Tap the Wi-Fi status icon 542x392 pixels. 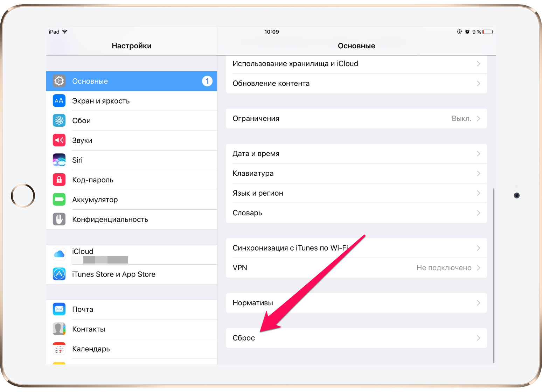65,31
